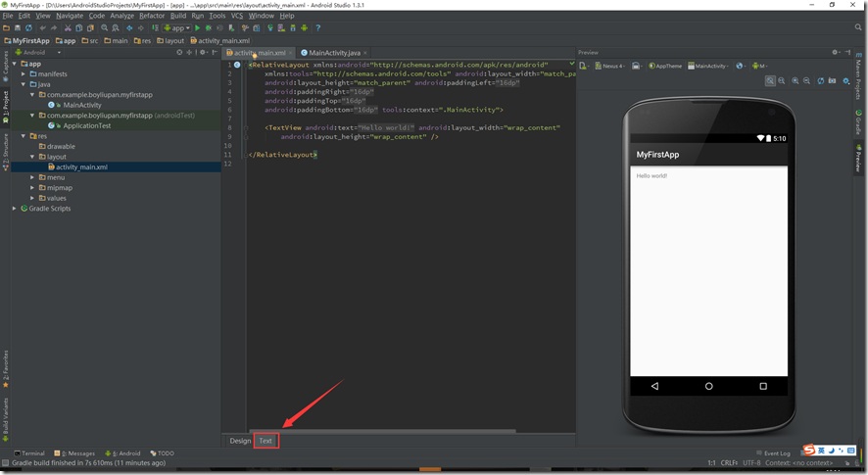Toggle the Event Log panel

(x=774, y=453)
